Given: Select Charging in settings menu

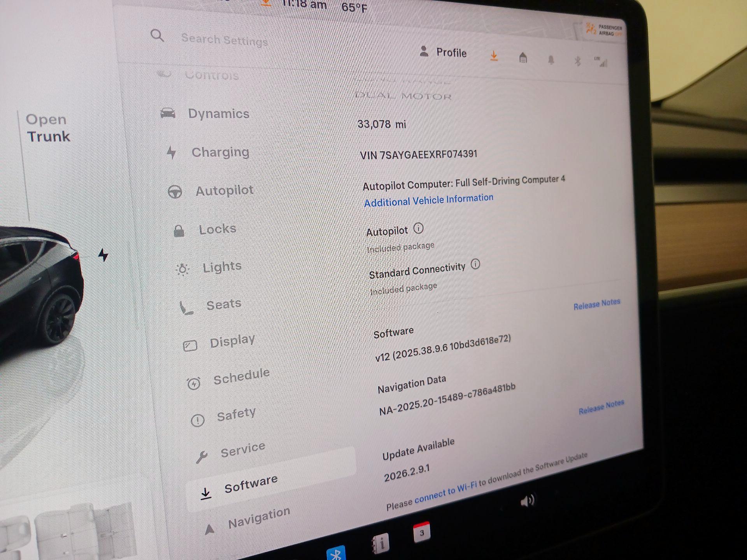Looking at the screenshot, I should (x=220, y=152).
